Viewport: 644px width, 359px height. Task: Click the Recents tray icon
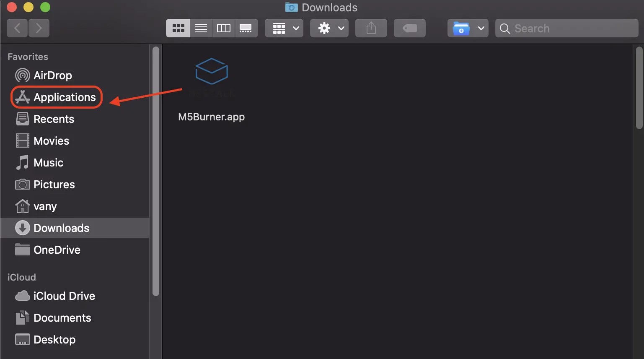pos(22,119)
